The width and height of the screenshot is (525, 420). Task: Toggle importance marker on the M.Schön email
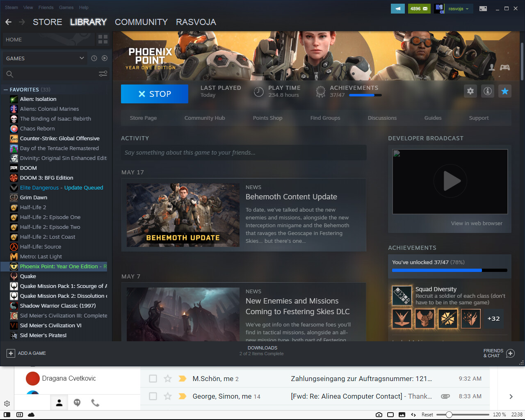183,379
